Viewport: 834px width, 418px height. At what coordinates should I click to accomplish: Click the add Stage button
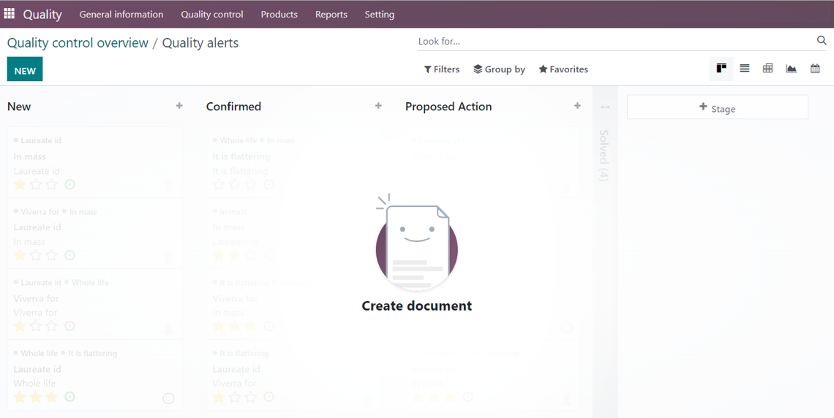click(718, 107)
